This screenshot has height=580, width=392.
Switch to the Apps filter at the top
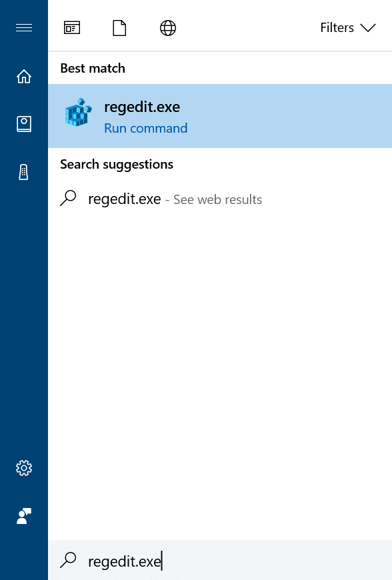coord(72,27)
